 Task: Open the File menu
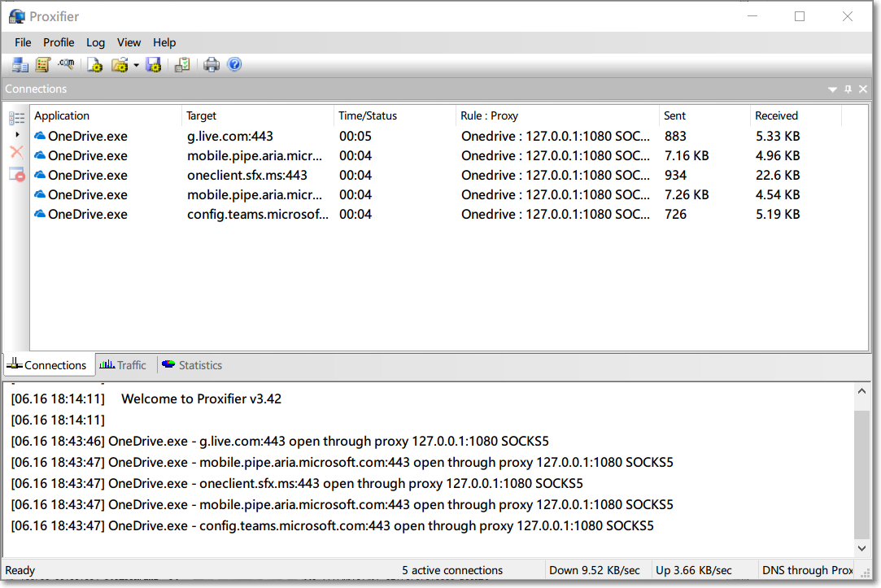23,42
